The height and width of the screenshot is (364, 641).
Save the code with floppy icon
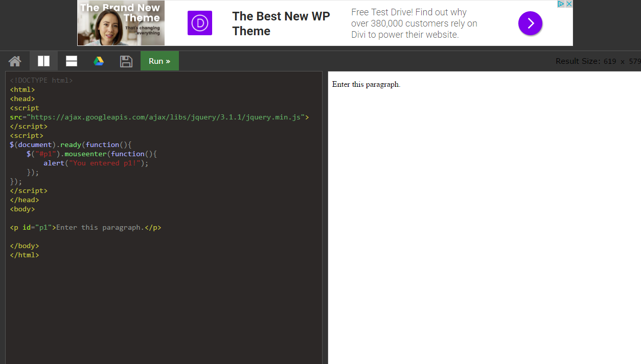click(x=126, y=61)
